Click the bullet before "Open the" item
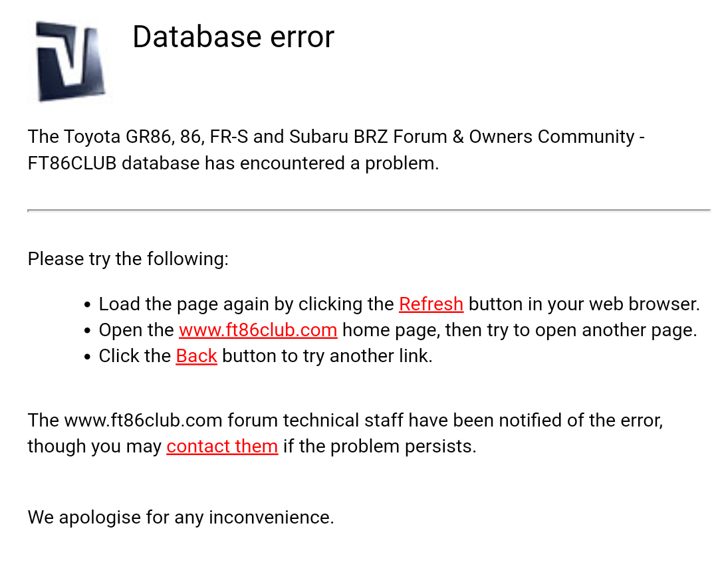718x588 pixels. pyautogui.click(x=87, y=331)
